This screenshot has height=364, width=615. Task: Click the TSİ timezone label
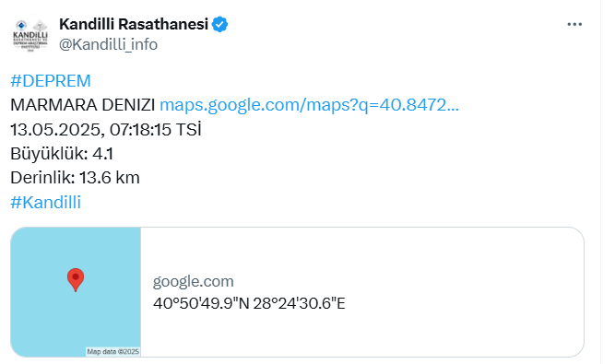[189, 129]
